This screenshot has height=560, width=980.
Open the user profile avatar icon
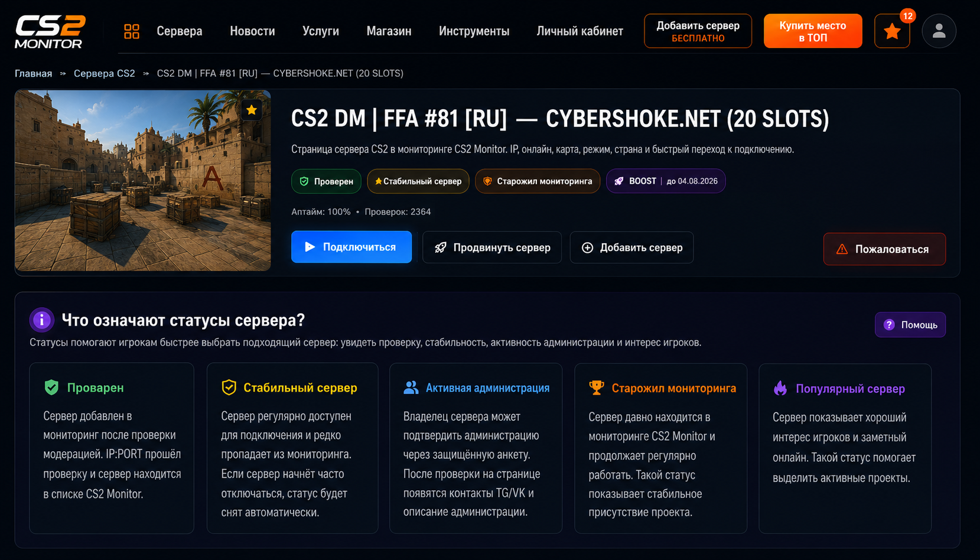[x=939, y=31]
